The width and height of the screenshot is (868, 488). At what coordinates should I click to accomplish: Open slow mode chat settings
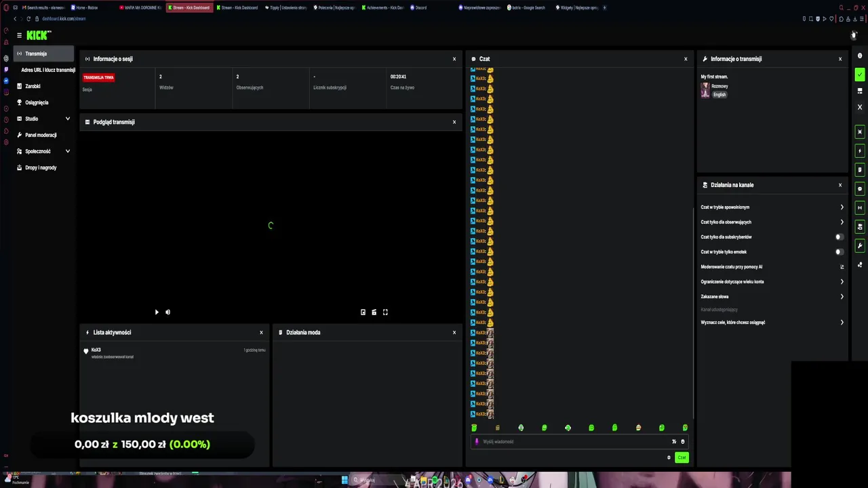(772, 207)
